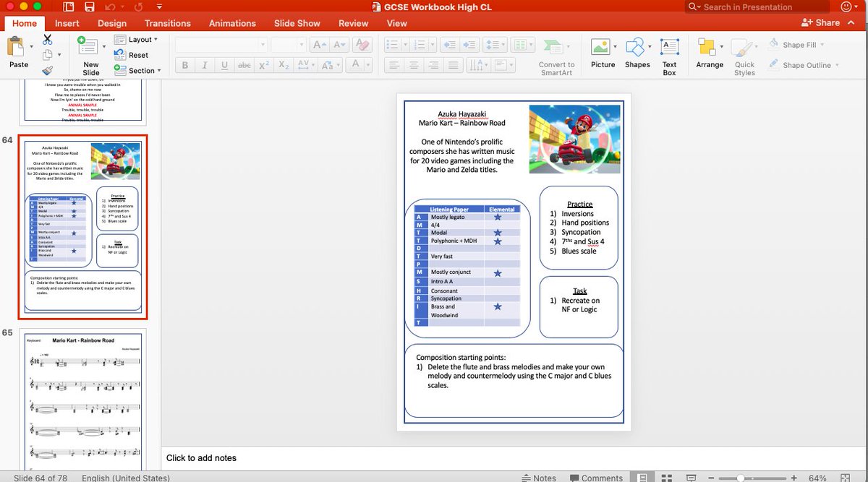The width and height of the screenshot is (868, 482).
Task: Switch to the Transitions tab
Action: [167, 23]
